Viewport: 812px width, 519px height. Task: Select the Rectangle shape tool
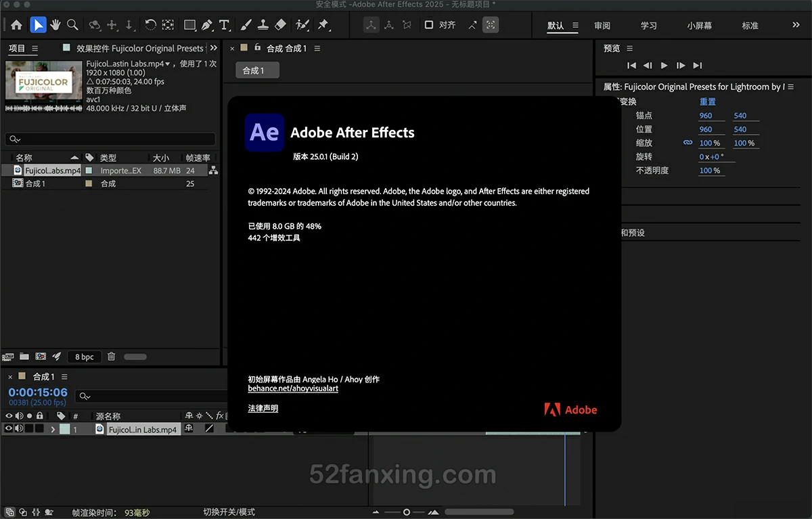189,25
